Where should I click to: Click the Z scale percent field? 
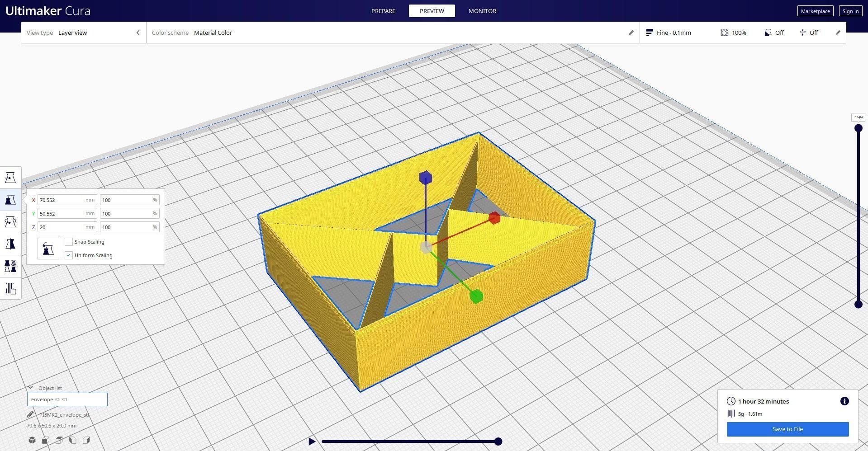(130, 227)
